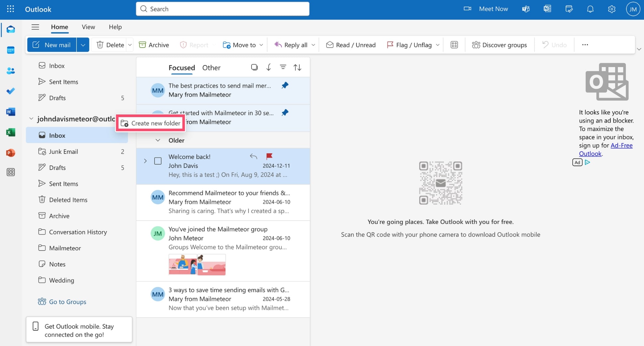
Task: Open Microsoft Teams from the top bar
Action: coord(526,9)
